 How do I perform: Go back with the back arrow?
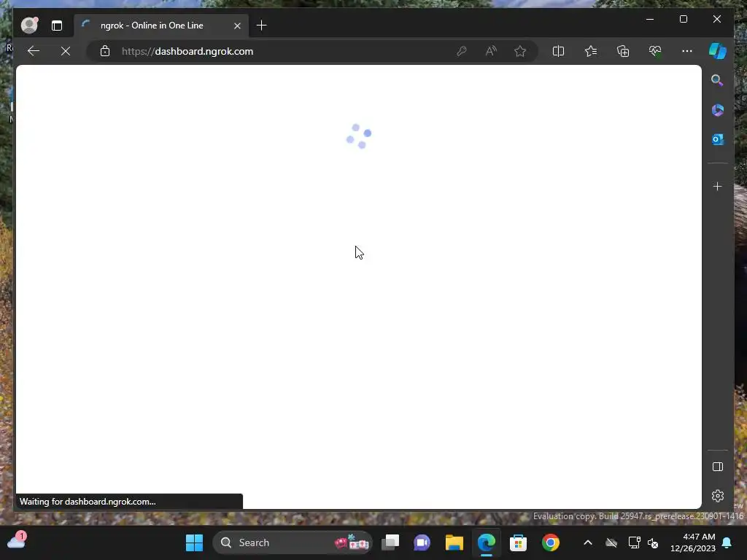tap(34, 51)
